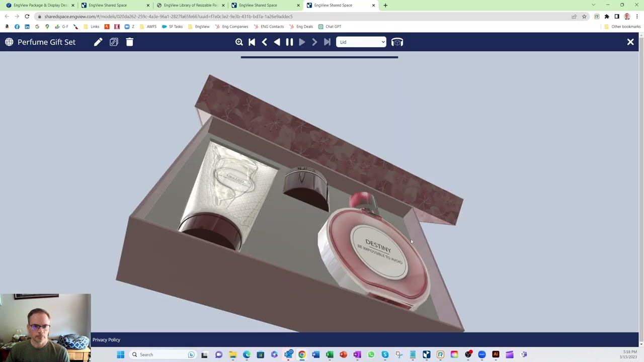Open the Lid phase dropdown
This screenshot has width=644, height=362.
click(x=361, y=42)
